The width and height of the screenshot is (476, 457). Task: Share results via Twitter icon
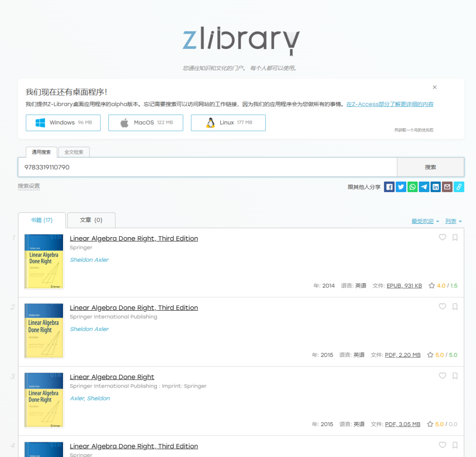[401, 187]
